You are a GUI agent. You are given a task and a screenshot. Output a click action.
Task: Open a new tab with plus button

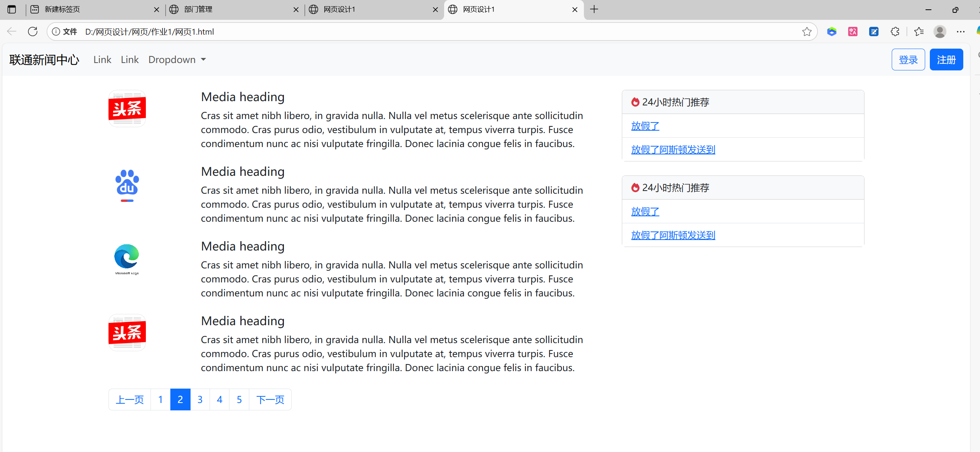[x=594, y=9]
